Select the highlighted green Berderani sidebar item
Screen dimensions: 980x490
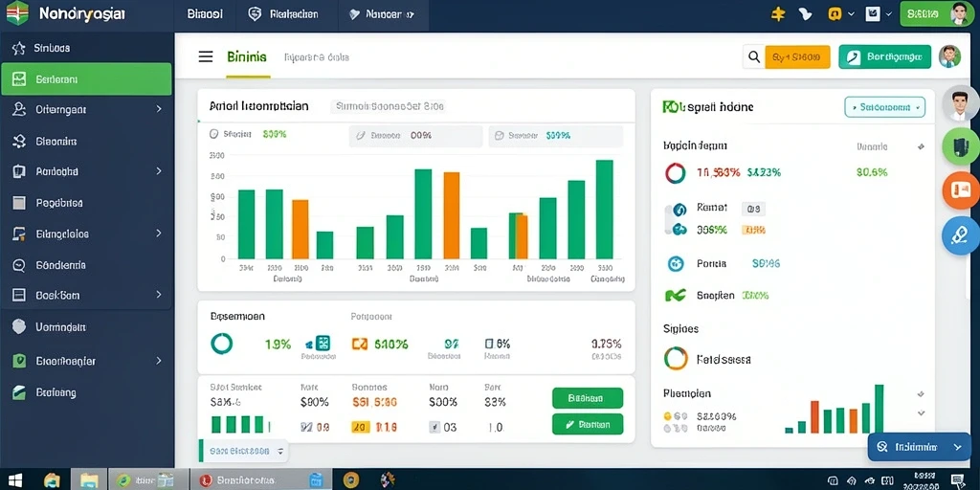(86, 79)
